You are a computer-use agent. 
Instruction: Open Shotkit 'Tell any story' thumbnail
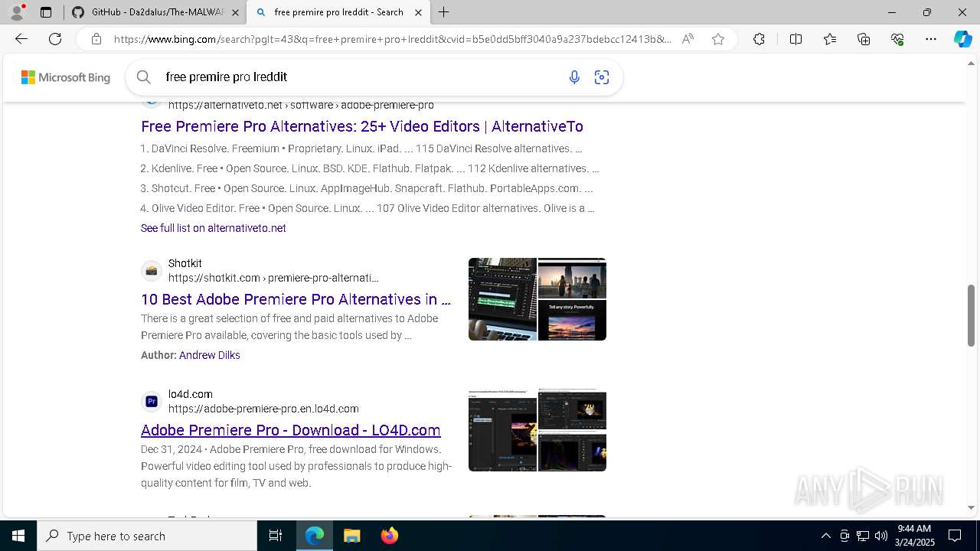[572, 320]
